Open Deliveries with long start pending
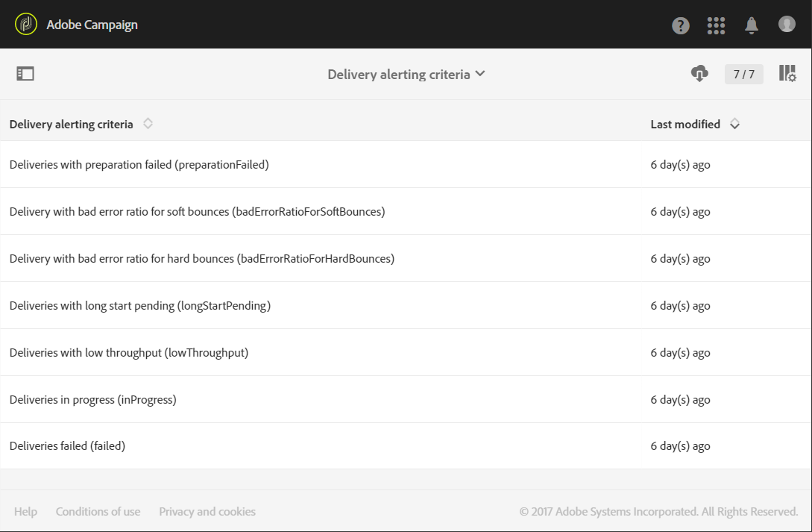This screenshot has height=532, width=812. click(140, 306)
